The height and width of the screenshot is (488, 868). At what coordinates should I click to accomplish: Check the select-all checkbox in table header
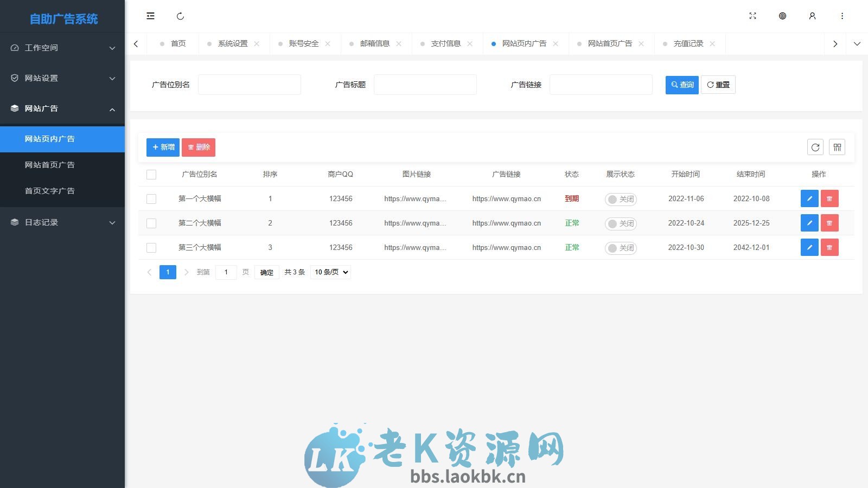point(151,174)
